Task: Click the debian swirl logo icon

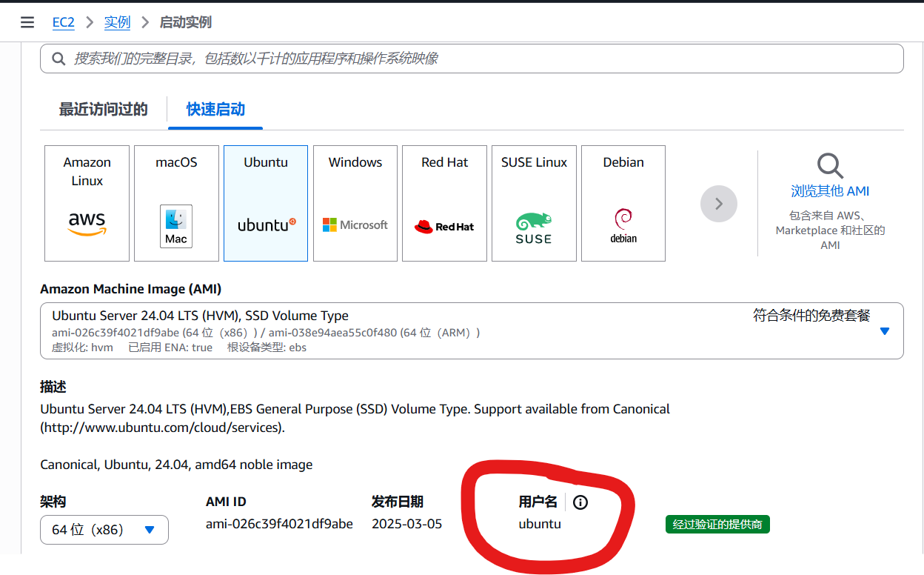Action: [x=623, y=225]
